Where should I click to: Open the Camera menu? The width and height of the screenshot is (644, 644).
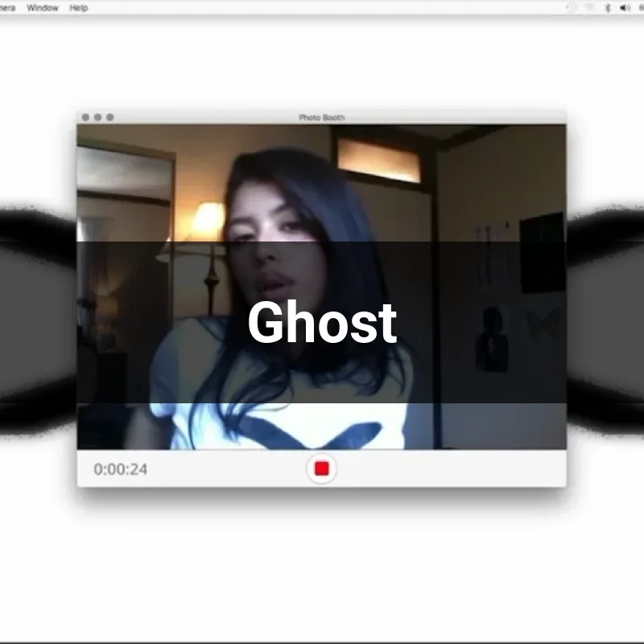pos(7,8)
